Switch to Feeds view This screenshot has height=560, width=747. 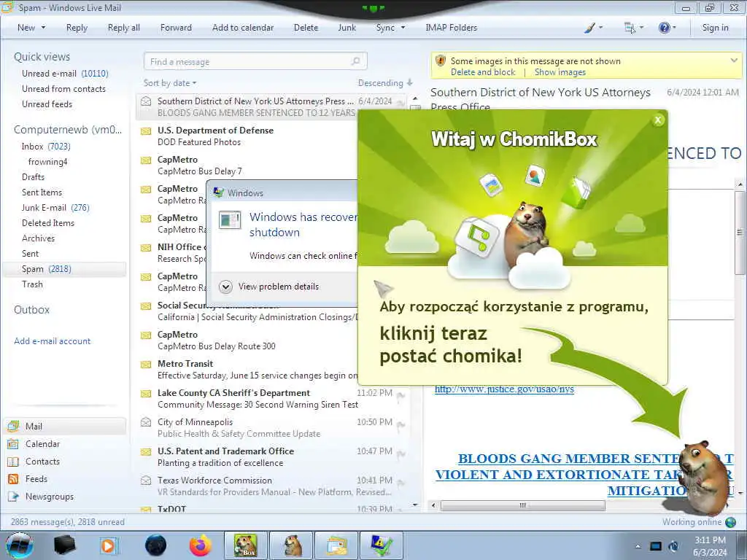36,478
